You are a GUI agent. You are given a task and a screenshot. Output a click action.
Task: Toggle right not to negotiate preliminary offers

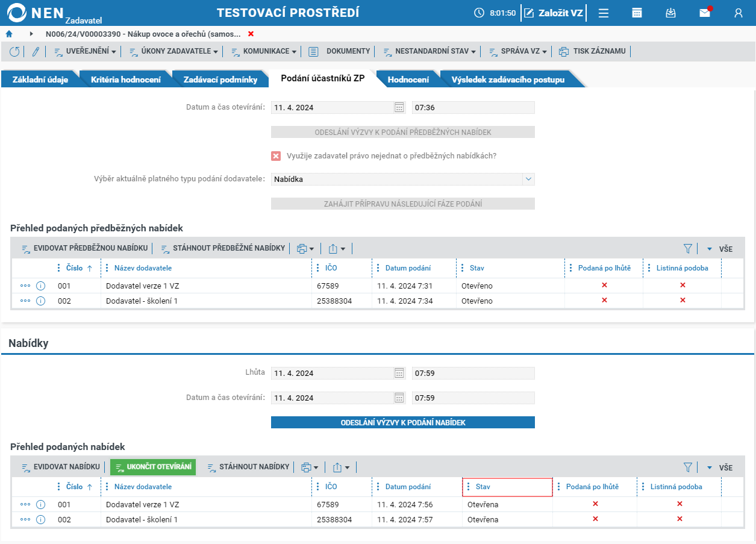tap(276, 156)
